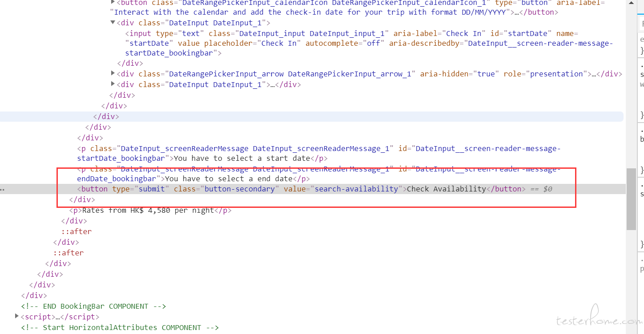Select the input startDate element line
This screenshot has width=644, height=334.
369,44
